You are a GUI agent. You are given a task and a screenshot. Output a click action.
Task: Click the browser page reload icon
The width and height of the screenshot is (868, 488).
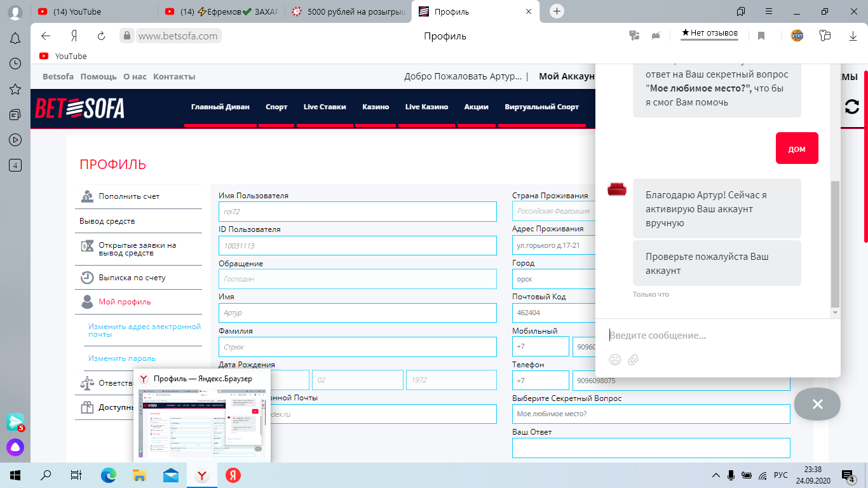(x=101, y=36)
